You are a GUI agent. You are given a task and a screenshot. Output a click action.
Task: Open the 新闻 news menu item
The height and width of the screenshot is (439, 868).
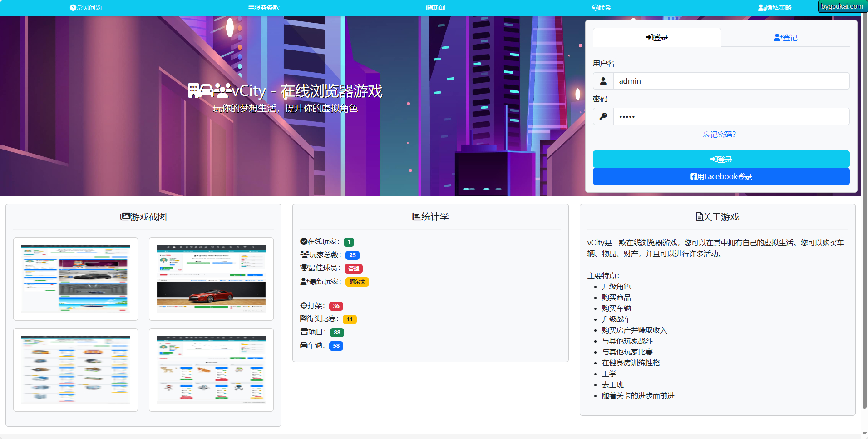[x=436, y=8]
